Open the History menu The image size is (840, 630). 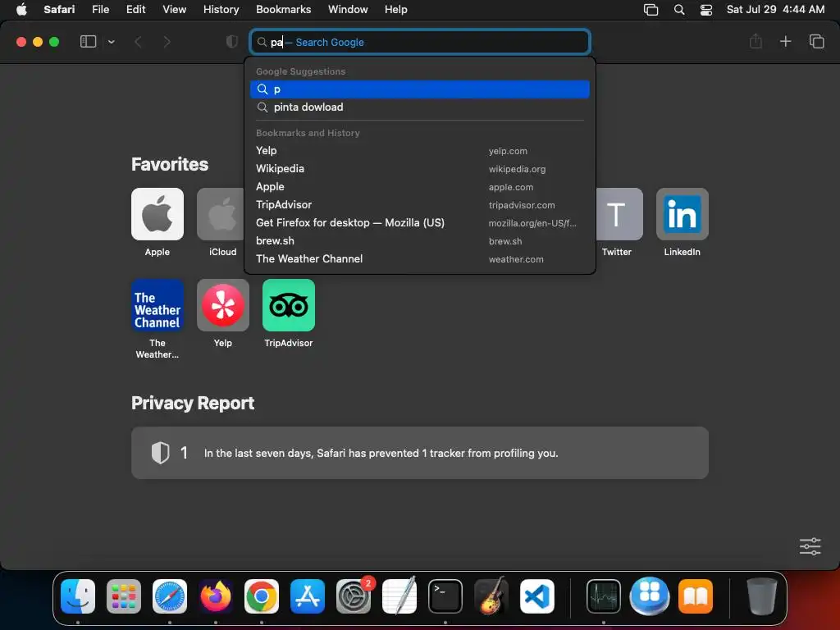coord(221,9)
